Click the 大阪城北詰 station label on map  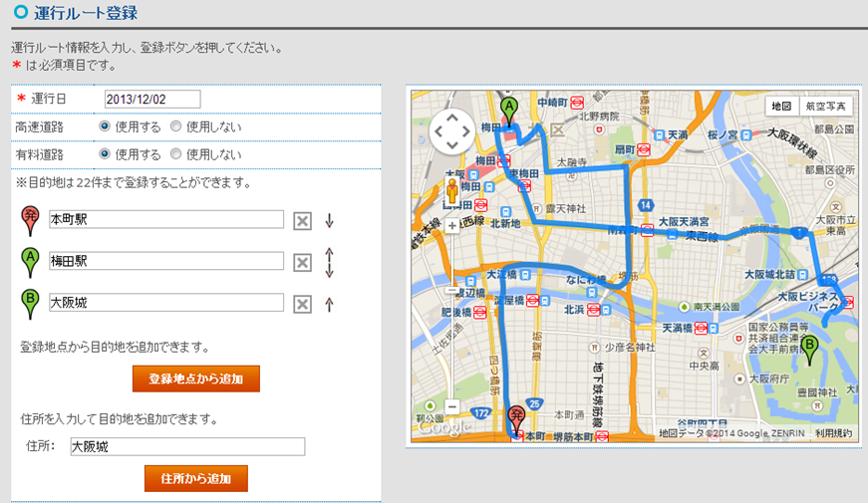[x=769, y=275]
